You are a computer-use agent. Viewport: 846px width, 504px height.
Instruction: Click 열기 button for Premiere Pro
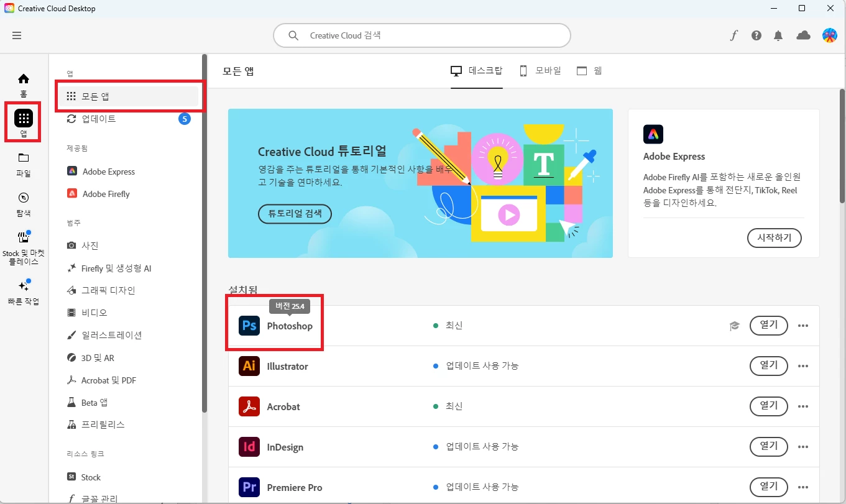(x=769, y=487)
